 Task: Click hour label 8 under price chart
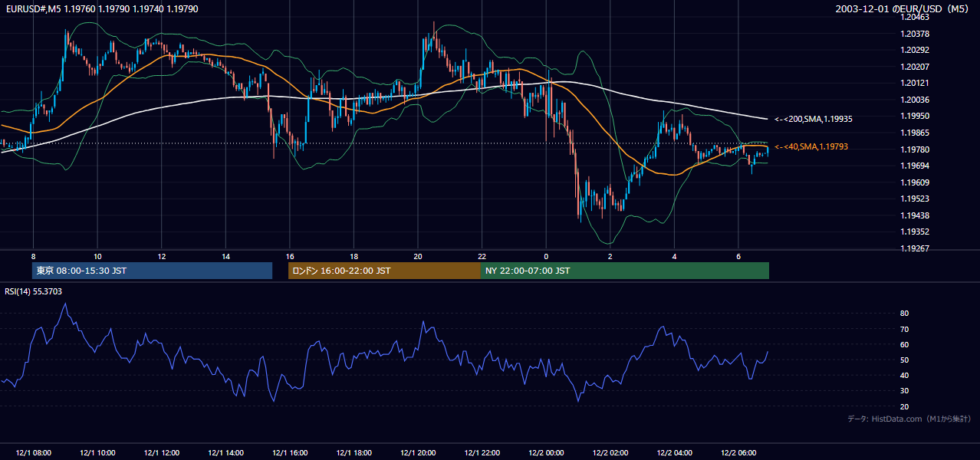tap(33, 256)
